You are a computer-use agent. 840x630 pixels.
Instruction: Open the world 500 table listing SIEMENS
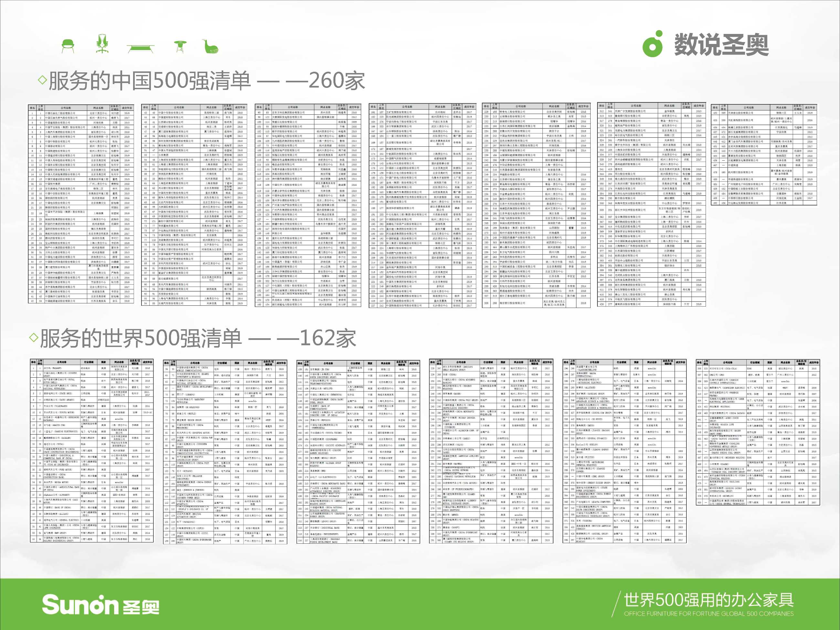225,452
